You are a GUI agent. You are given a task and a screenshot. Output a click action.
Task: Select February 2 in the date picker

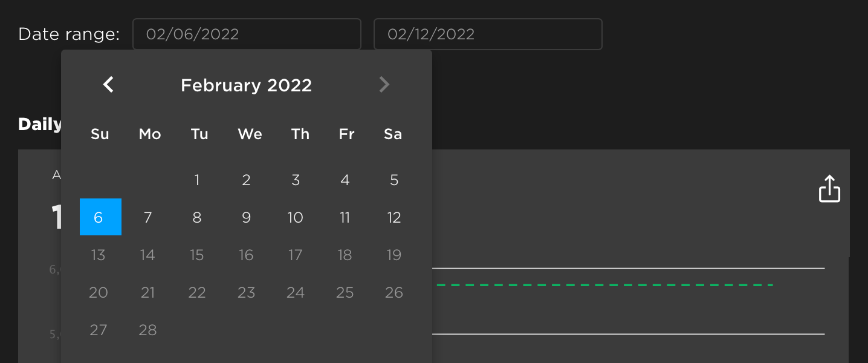coord(246,180)
